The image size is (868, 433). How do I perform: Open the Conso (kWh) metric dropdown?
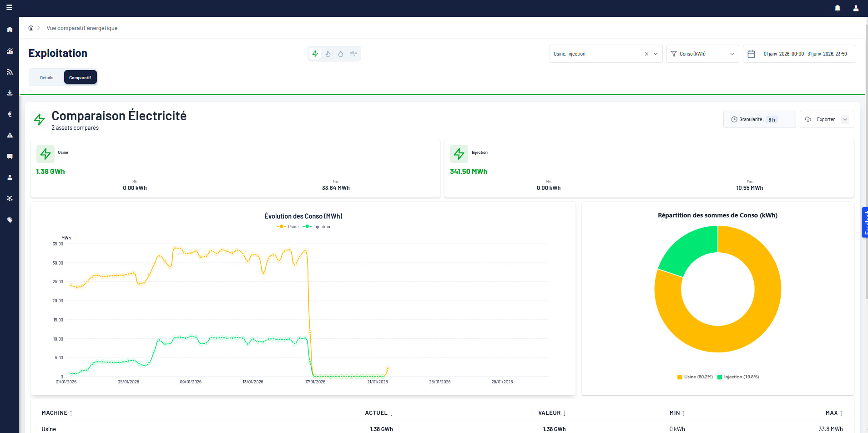702,54
